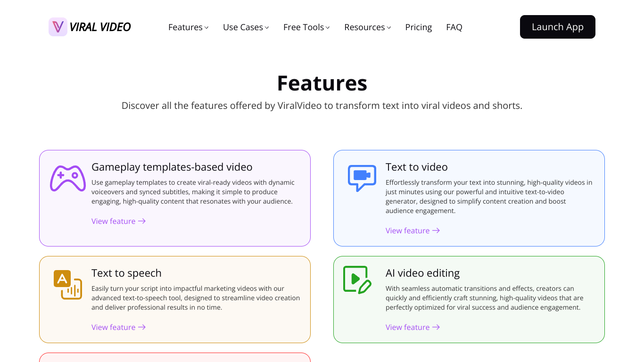644x362 pixels.
Task: Open the Free Tools menu
Action: tap(306, 27)
